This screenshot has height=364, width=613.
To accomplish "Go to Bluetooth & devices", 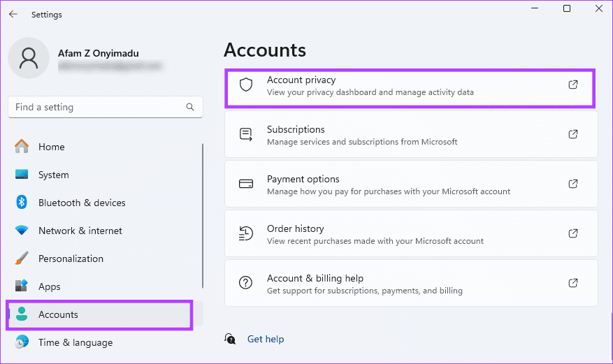I will pyautogui.click(x=104, y=203).
